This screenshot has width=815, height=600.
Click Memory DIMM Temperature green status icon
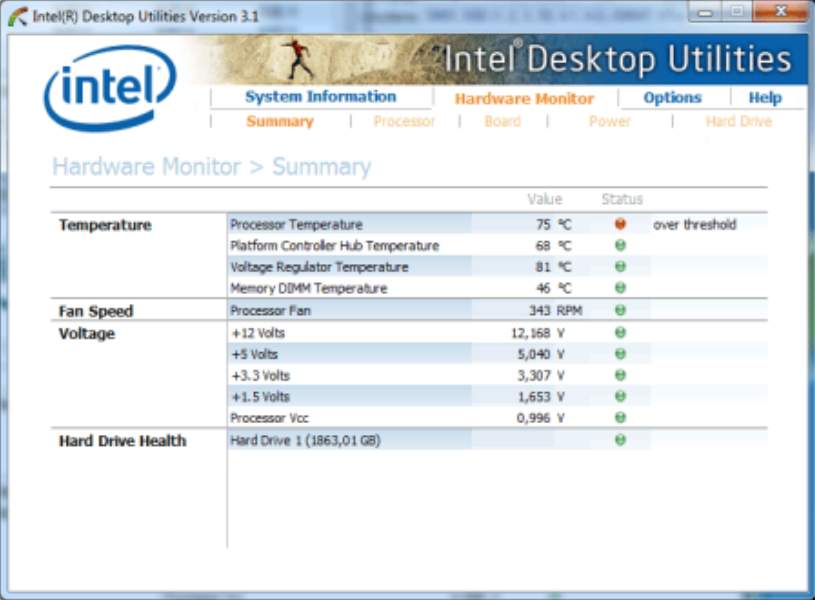pyautogui.click(x=620, y=288)
